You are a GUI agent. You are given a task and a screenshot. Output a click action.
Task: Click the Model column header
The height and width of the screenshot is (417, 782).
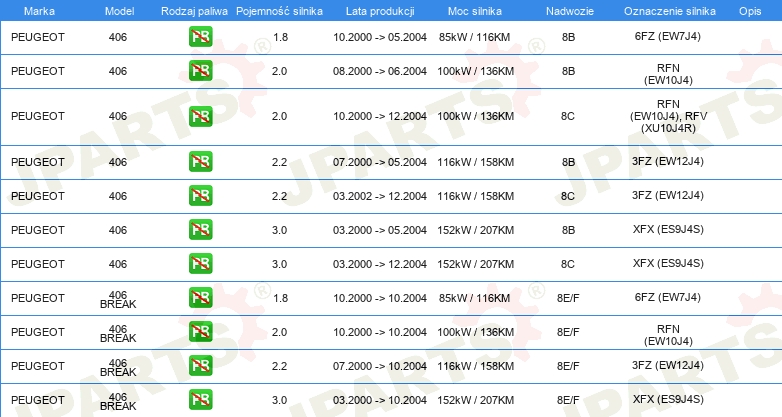[119, 11]
